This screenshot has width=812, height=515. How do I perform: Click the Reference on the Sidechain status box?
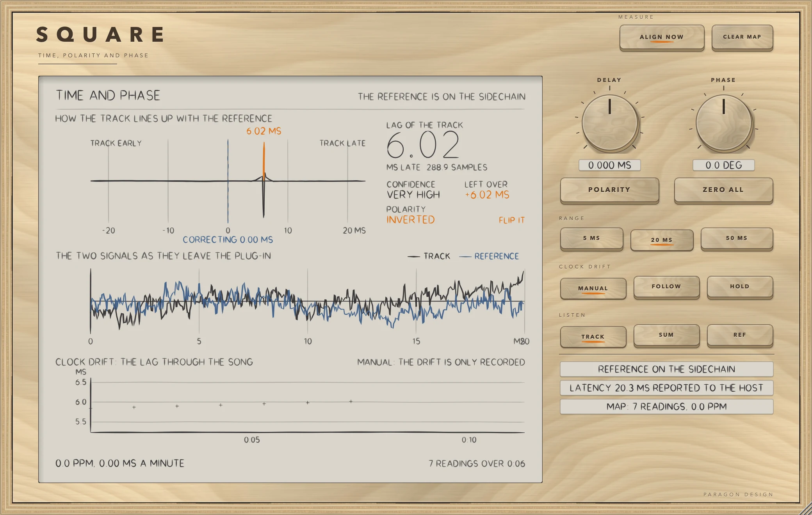pyautogui.click(x=666, y=369)
